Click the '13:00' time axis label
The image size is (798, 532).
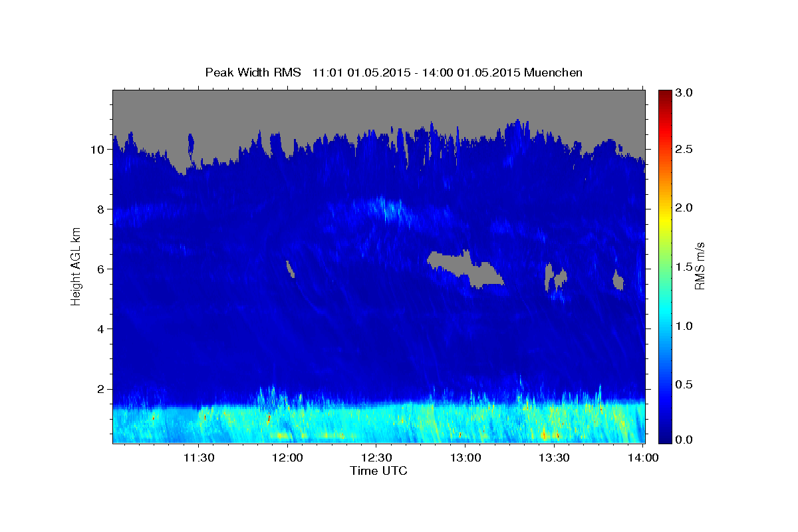(x=465, y=458)
